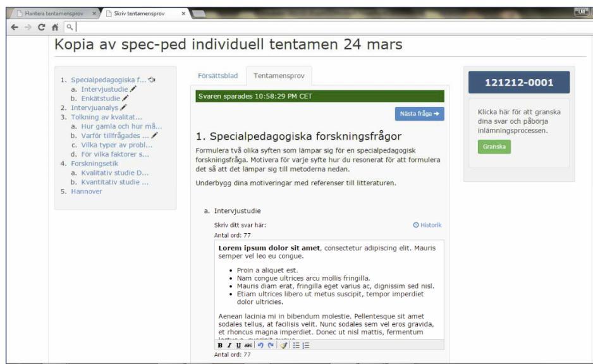Apply italic formatting in the editor
593x364 pixels.
click(229, 345)
